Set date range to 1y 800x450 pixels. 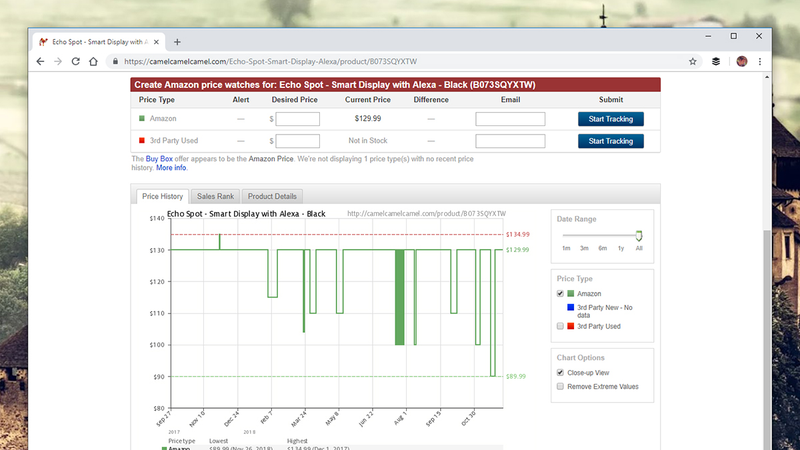pos(621,248)
